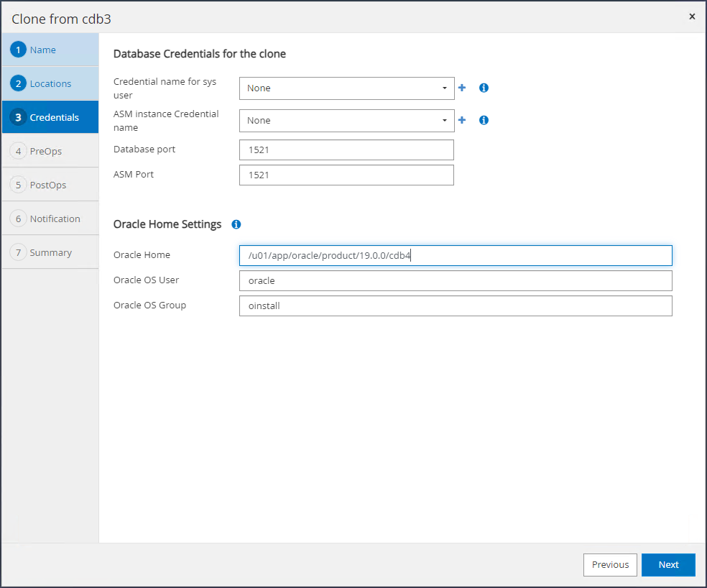
Task: Select the Credentials step
Action: (x=50, y=117)
